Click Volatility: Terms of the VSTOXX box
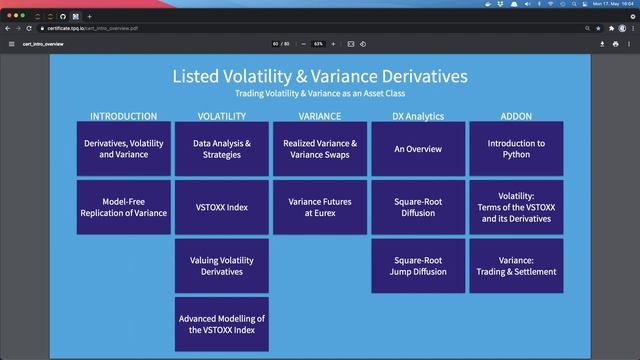Image resolution: width=640 pixels, height=360 pixels. [516, 207]
